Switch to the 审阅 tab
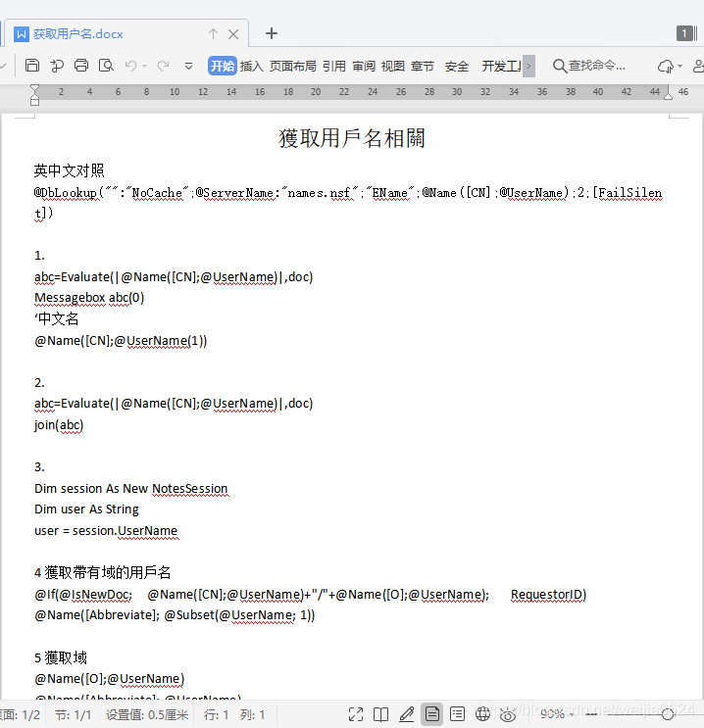The image size is (704, 728). (x=364, y=66)
